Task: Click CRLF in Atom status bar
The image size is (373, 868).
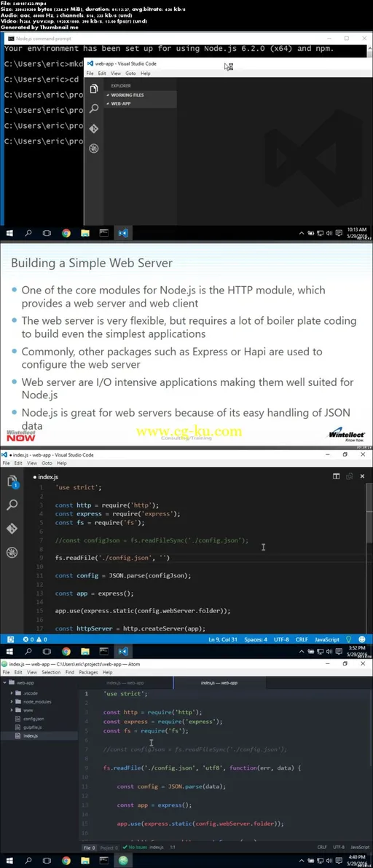Action: click(321, 848)
